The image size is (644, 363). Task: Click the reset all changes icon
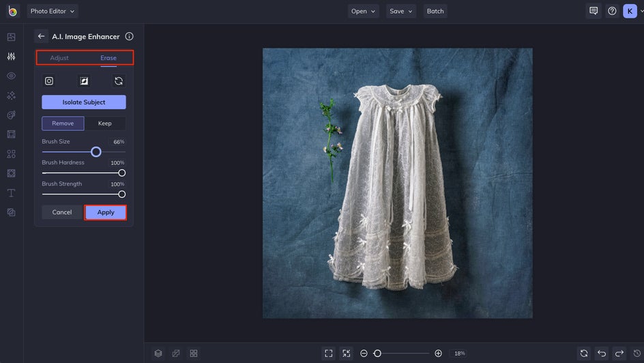584,353
